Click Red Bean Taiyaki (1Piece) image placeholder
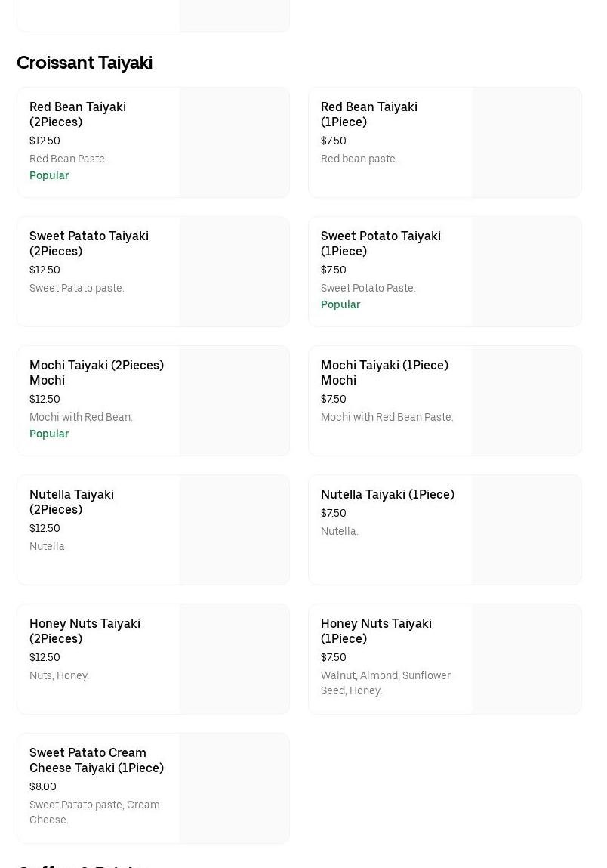The height and width of the screenshot is (868, 607). click(526, 143)
